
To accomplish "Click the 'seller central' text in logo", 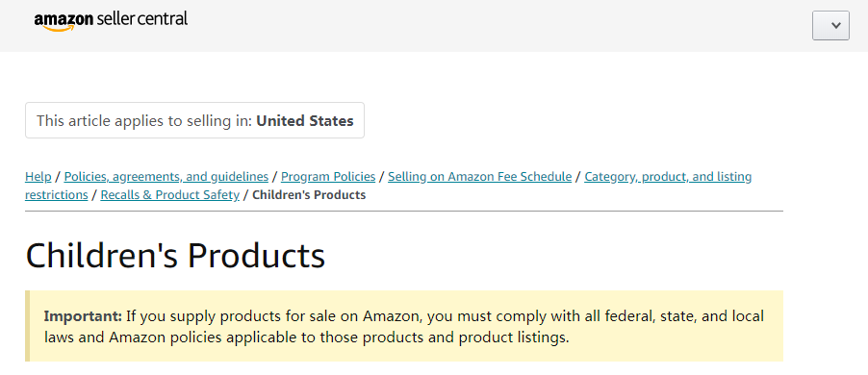I will tap(142, 19).
